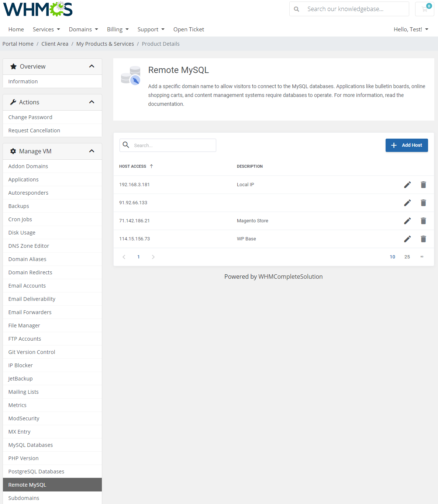Delete the WP Base host entry
438x504 pixels.
423,239
